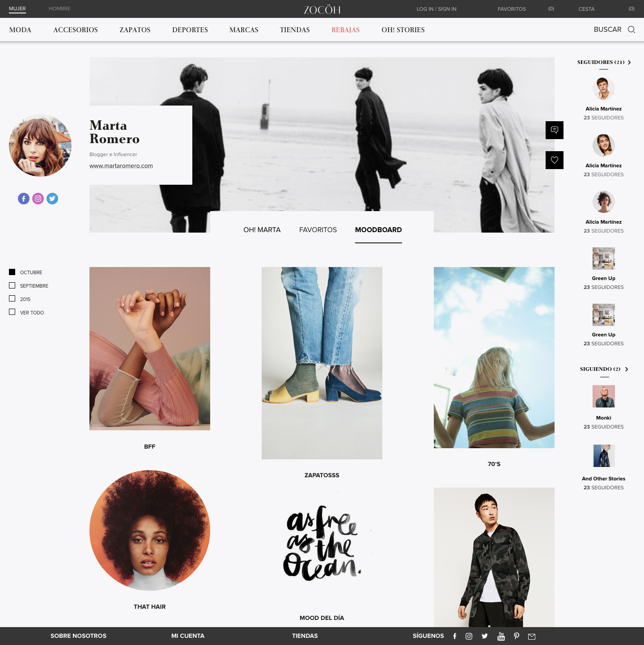The width and height of the screenshot is (644, 645).
Task: Visit the www.martaromero.com link
Action: [x=121, y=166]
